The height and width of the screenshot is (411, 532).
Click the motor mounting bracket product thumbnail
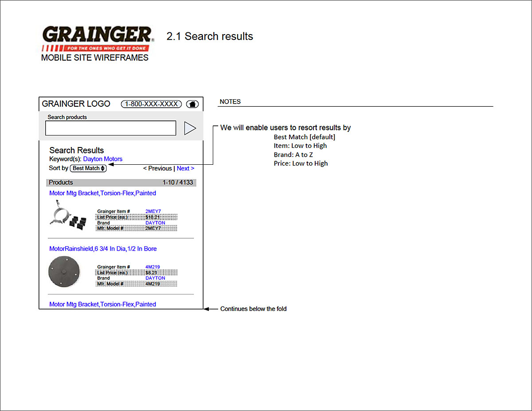[66, 215]
